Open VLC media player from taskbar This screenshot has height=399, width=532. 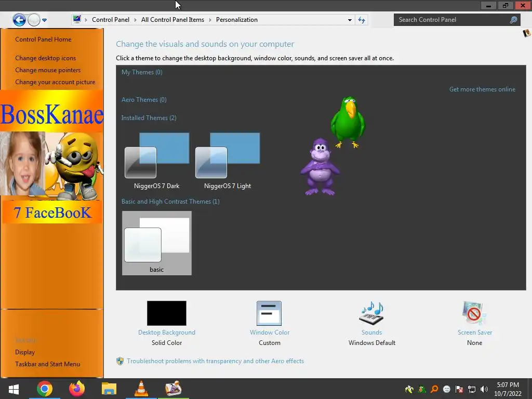(141, 389)
